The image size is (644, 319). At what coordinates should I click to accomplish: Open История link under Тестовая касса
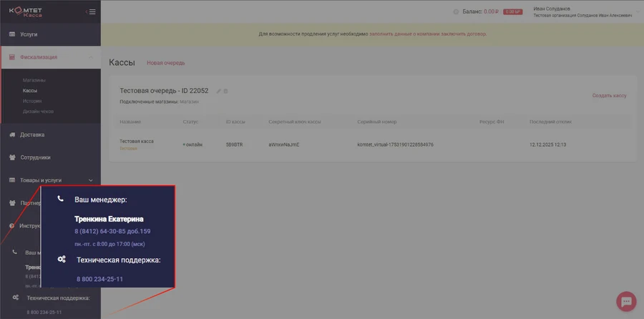coord(128,148)
